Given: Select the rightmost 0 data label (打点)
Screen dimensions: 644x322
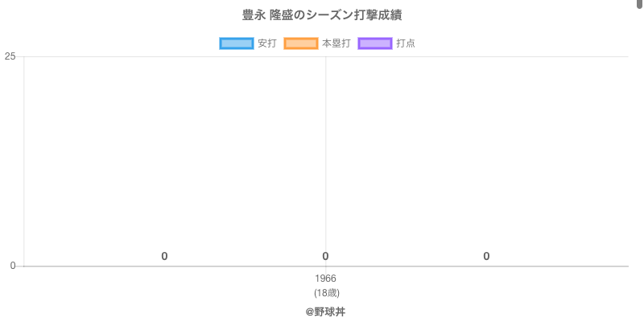Looking at the screenshot, I should (x=486, y=256).
